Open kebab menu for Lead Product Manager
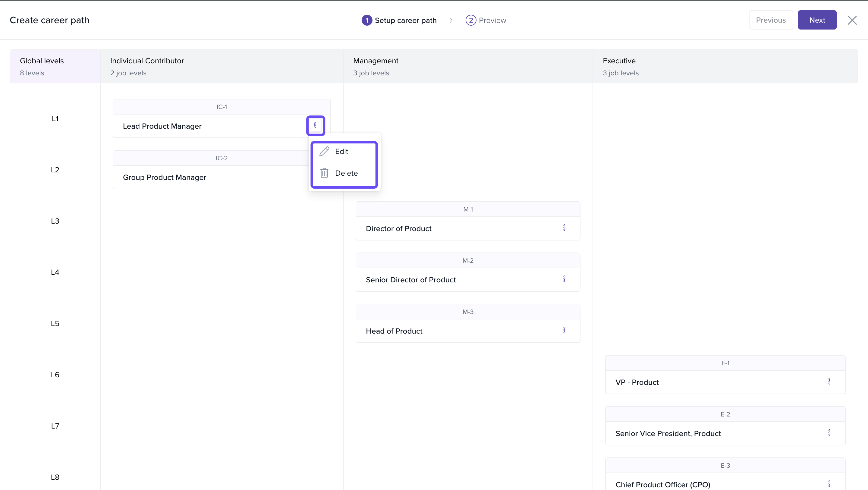 pyautogui.click(x=315, y=125)
